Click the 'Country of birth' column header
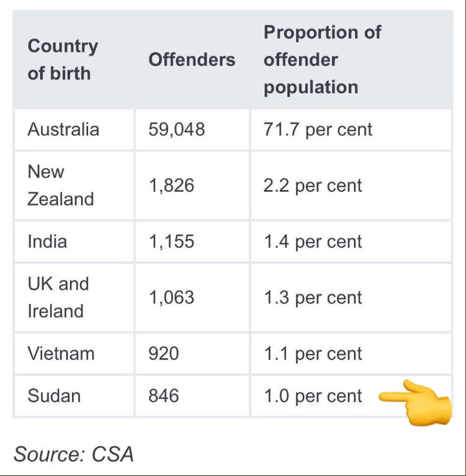The width and height of the screenshot is (466, 476). 63,60
